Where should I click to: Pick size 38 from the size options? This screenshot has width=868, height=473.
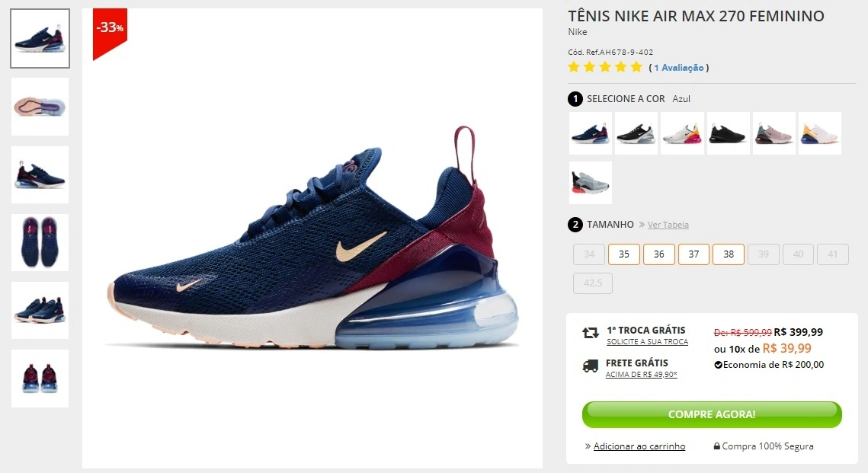(729, 254)
